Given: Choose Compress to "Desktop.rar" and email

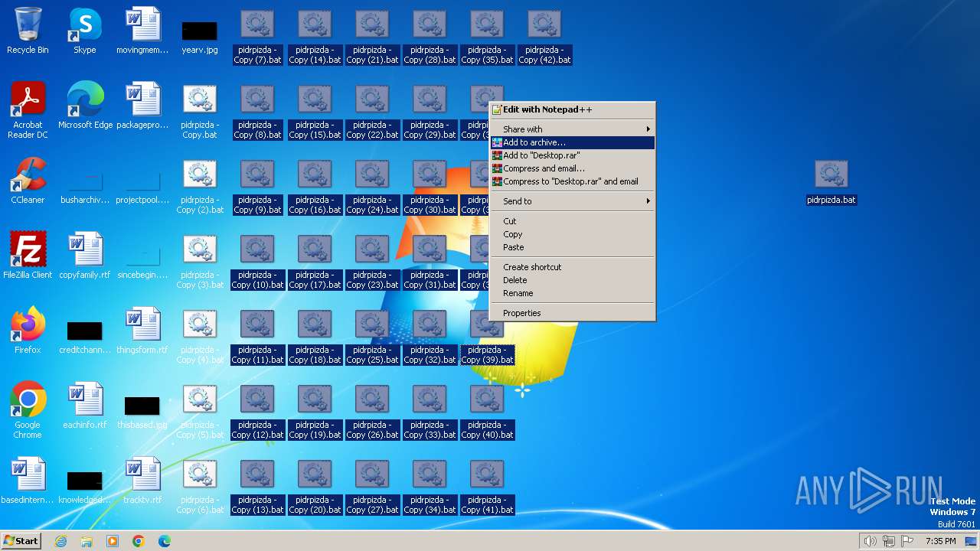Looking at the screenshot, I should coord(573,181).
